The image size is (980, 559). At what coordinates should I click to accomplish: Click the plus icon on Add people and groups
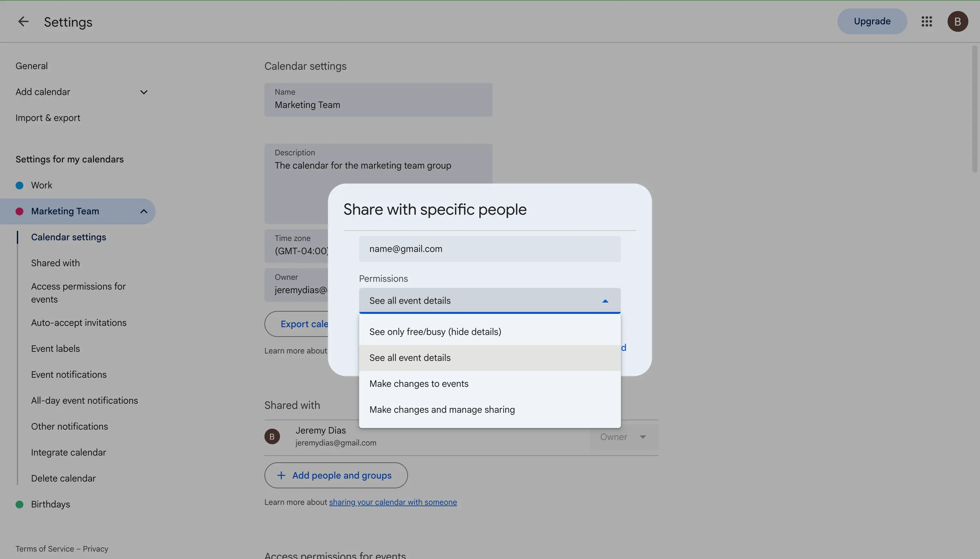pos(281,475)
